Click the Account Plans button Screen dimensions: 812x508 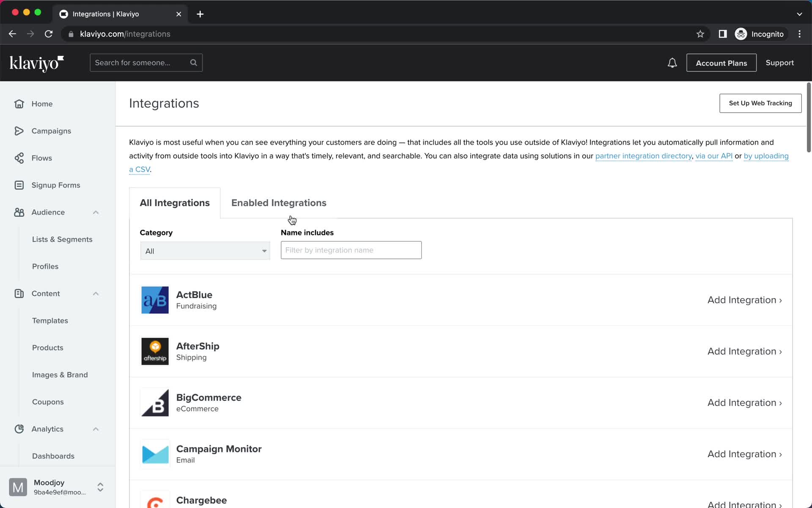tap(721, 63)
